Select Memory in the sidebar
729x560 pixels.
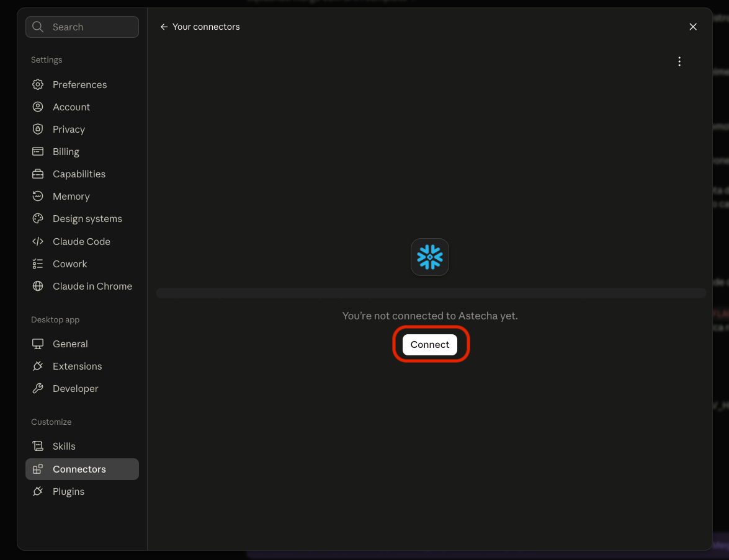83,196
